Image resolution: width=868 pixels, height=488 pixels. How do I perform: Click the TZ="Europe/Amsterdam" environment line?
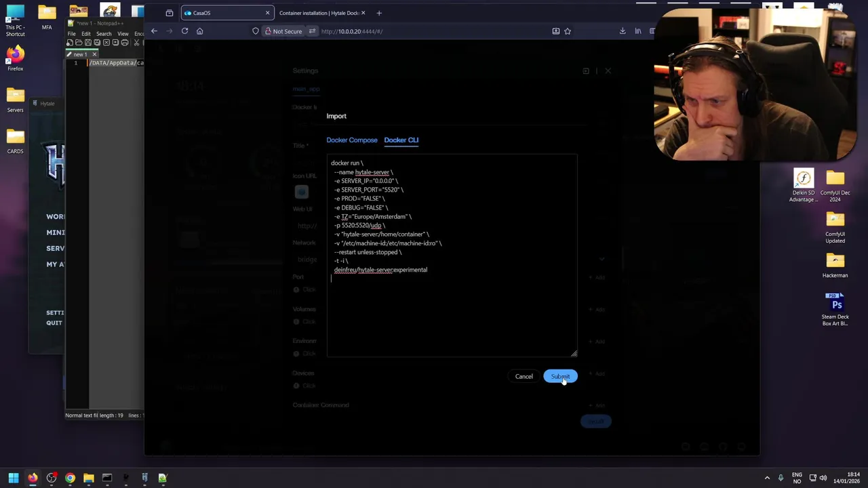(373, 216)
